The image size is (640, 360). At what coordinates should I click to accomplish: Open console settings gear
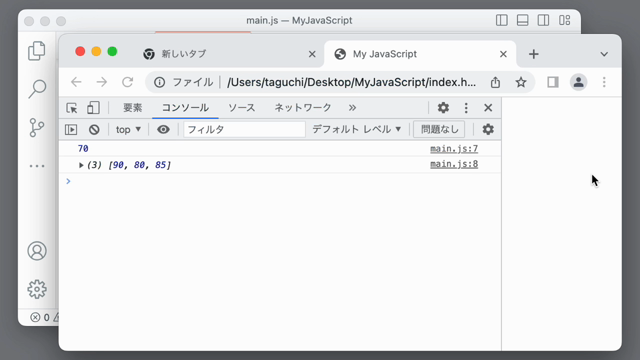(x=488, y=129)
